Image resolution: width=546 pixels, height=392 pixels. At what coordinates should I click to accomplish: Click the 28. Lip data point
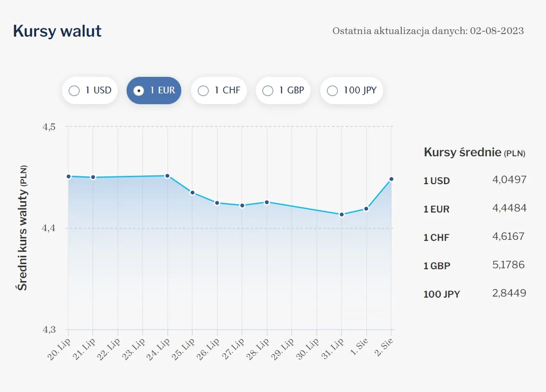click(267, 202)
